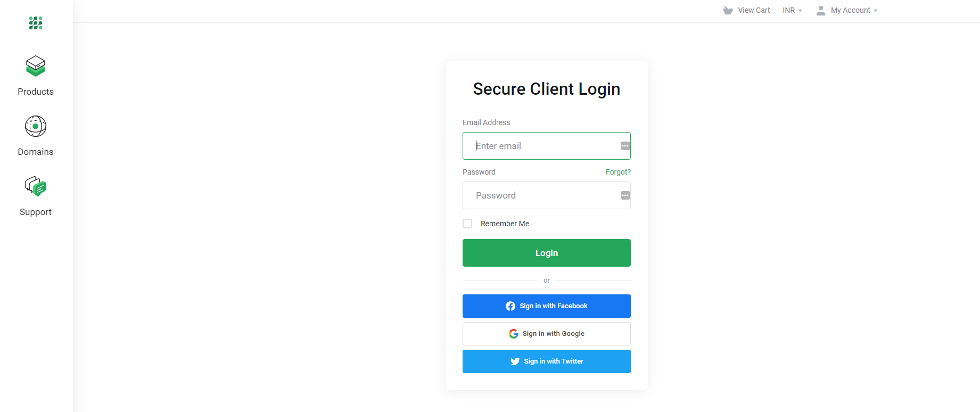
Task: Click the Twitter bird icon
Action: point(515,361)
